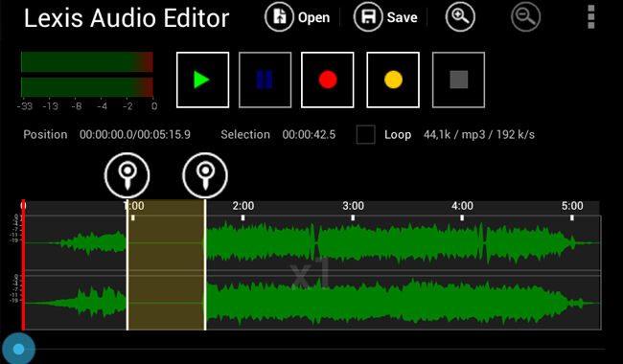Stop playback with gray stop button
Screen dimensions: 623x364
point(458,80)
